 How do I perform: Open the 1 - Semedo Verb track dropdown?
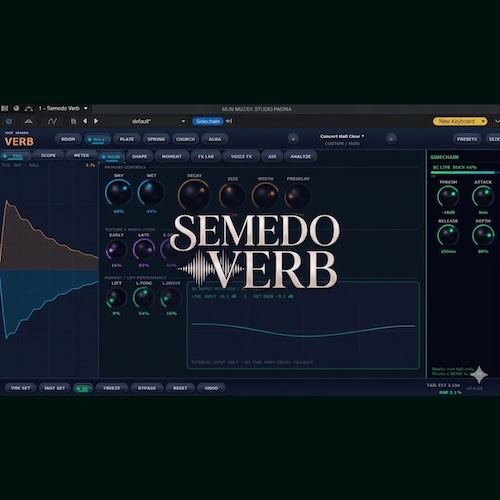tap(63, 108)
